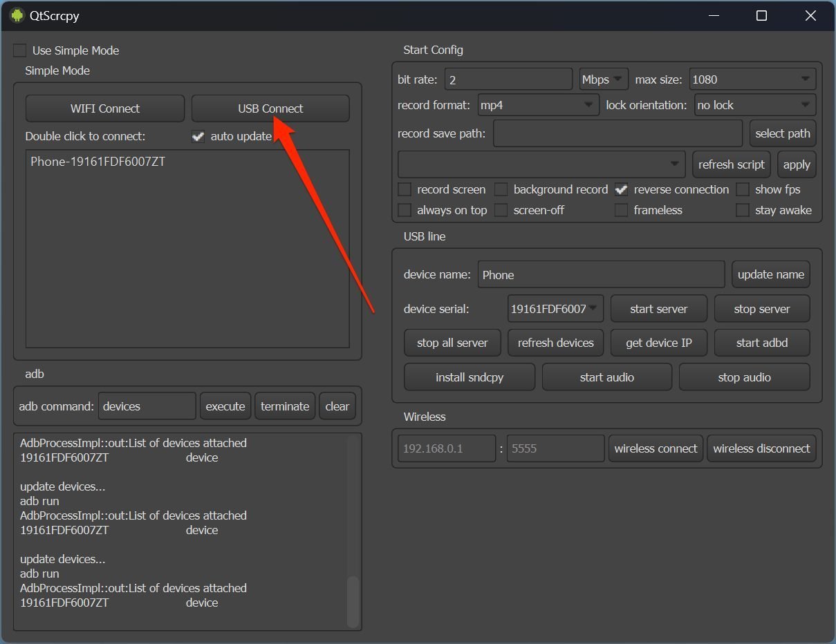Open the empty script selection dropdown
The height and width of the screenshot is (644, 836).
[x=541, y=164]
